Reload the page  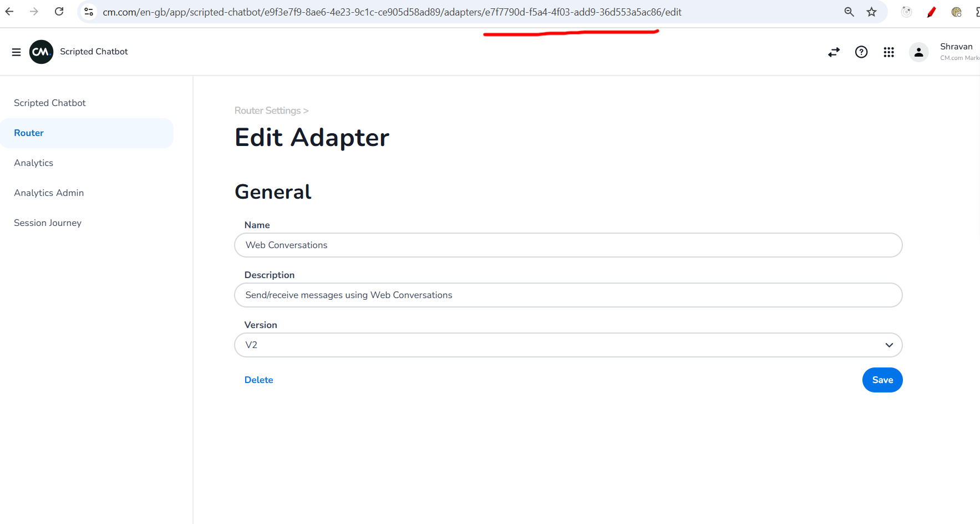coord(59,12)
